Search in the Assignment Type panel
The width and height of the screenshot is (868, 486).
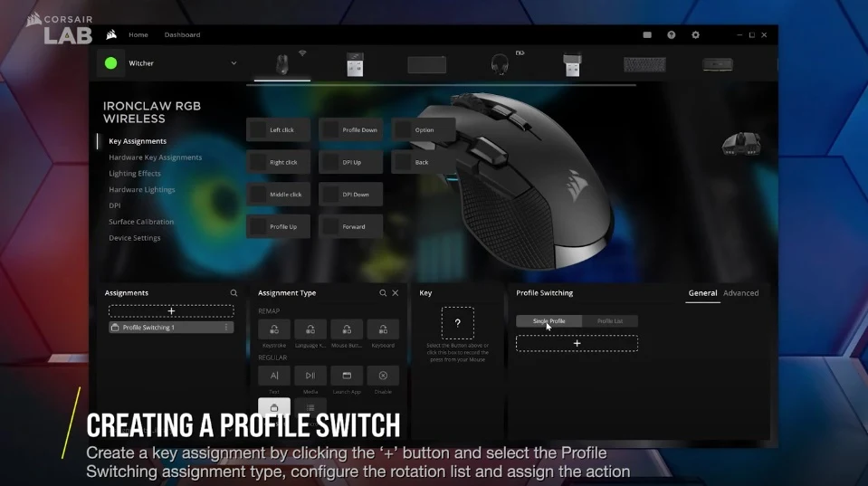pos(383,293)
